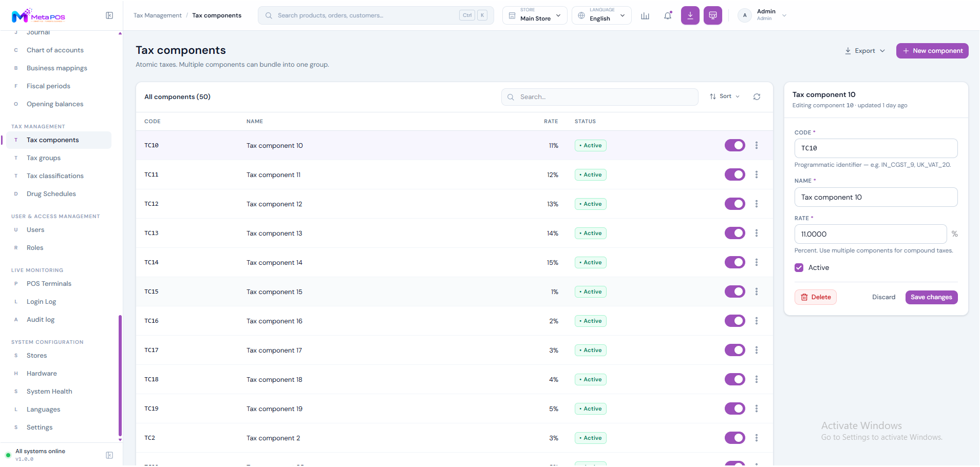
Task: Disable the TC15 component switch
Action: (x=735, y=291)
